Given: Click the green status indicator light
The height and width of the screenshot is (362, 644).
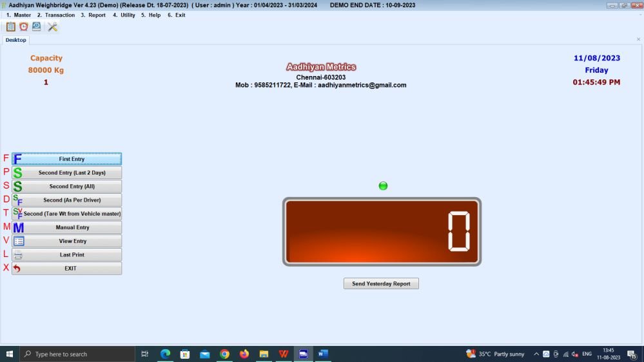Looking at the screenshot, I should tap(383, 186).
